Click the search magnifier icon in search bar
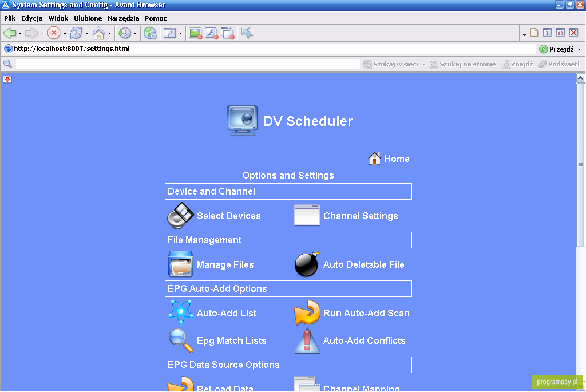The image size is (586, 392). click(7, 64)
